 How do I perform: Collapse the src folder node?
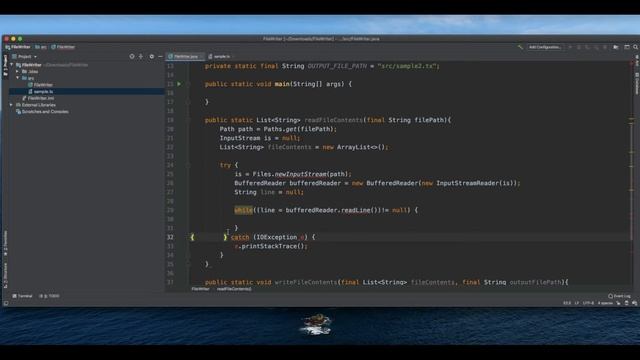click(18, 78)
